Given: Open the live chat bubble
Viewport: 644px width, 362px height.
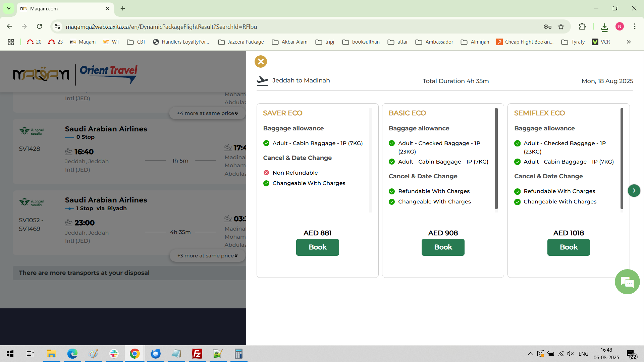Looking at the screenshot, I should [627, 282].
